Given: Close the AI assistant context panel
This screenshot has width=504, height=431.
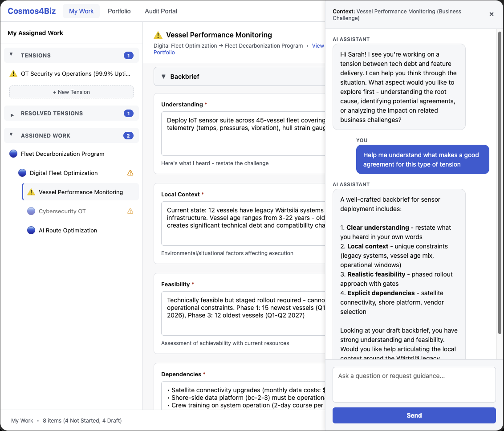Looking at the screenshot, I should pyautogui.click(x=492, y=14).
